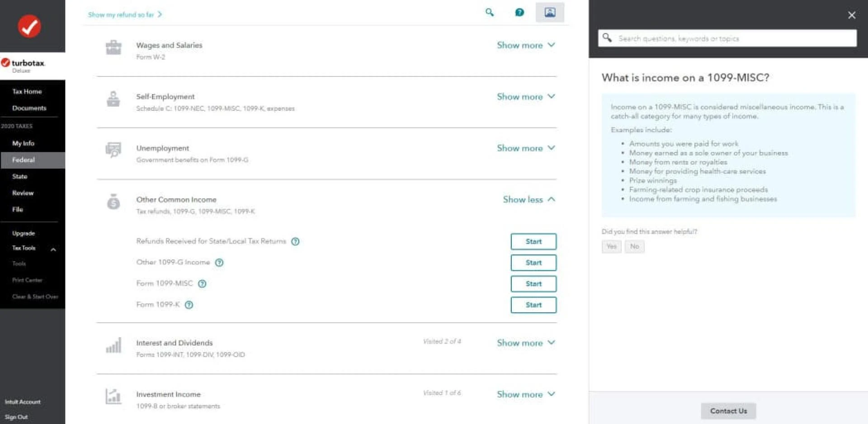Go to State section in sidebar
Image resolution: width=868 pixels, height=424 pixels.
tap(20, 176)
